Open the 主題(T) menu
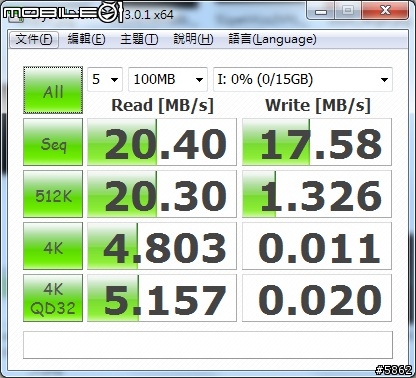This screenshot has width=416, height=378. coord(139,40)
